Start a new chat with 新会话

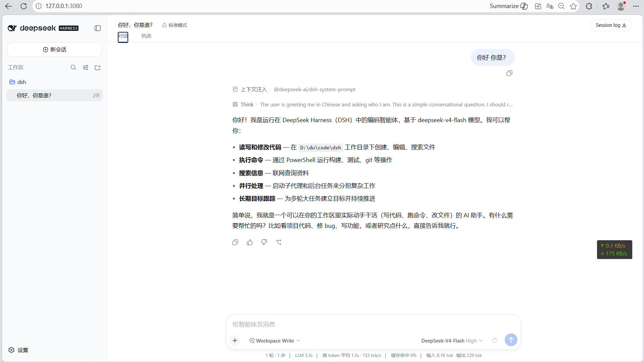coord(54,50)
